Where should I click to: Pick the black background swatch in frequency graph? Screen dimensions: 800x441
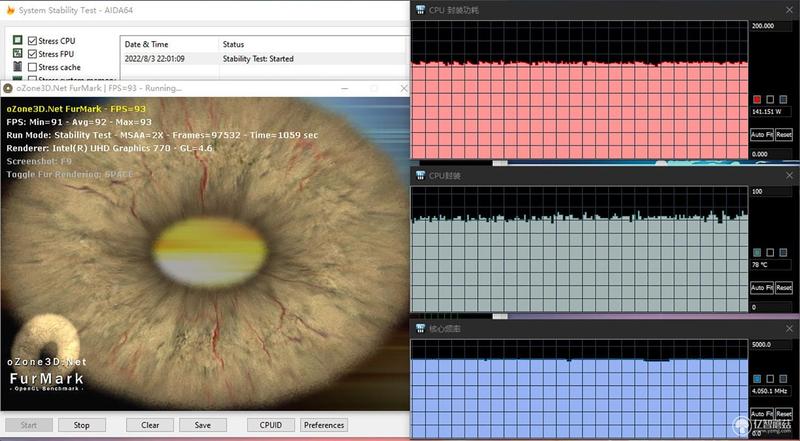(770, 379)
